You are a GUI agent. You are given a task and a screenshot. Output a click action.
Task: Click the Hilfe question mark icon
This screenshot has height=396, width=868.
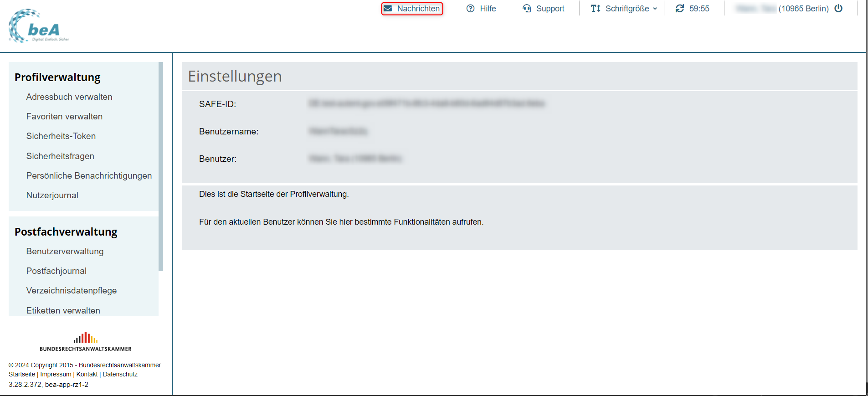tap(471, 9)
